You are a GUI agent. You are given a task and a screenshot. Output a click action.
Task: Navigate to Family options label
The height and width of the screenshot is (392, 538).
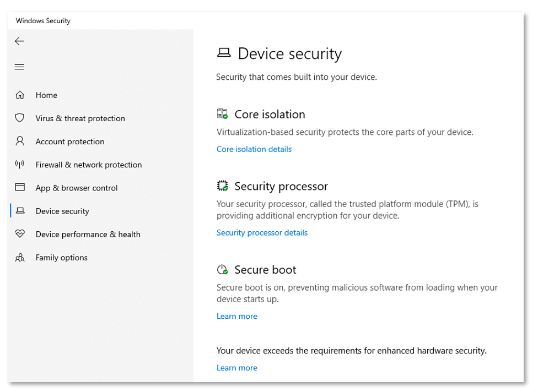pos(62,258)
